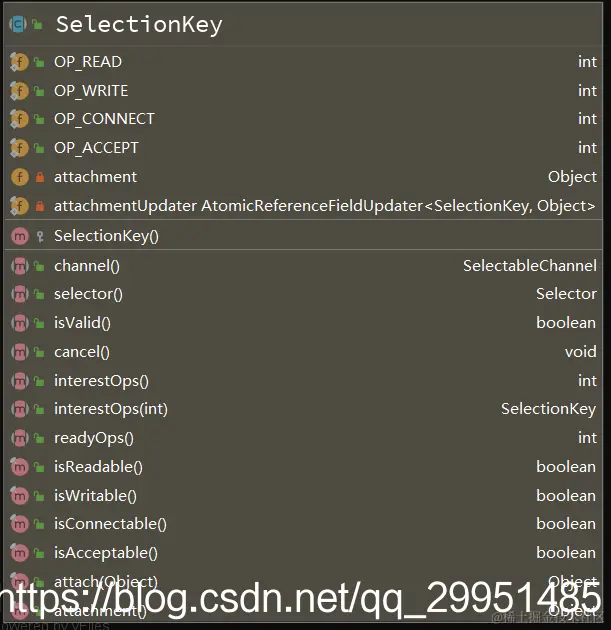Click the void return type of cancel()
Viewport: 611px width, 630px height.
coord(581,352)
